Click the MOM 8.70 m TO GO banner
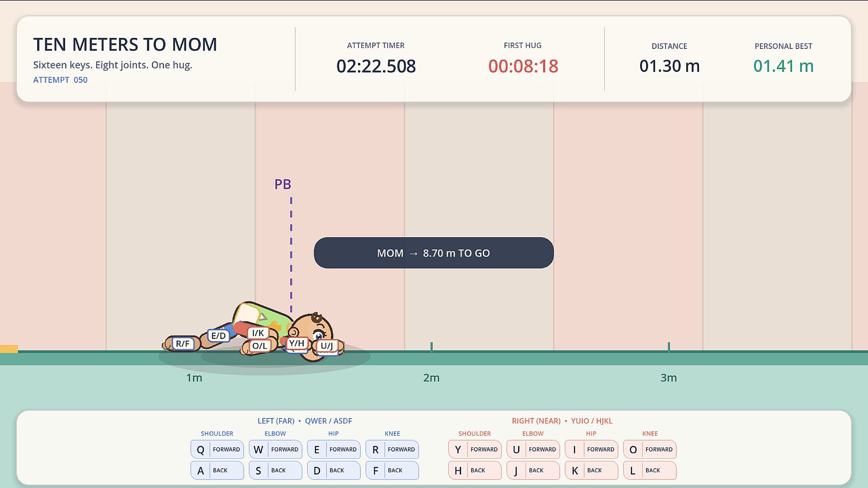868x488 pixels. pos(434,253)
